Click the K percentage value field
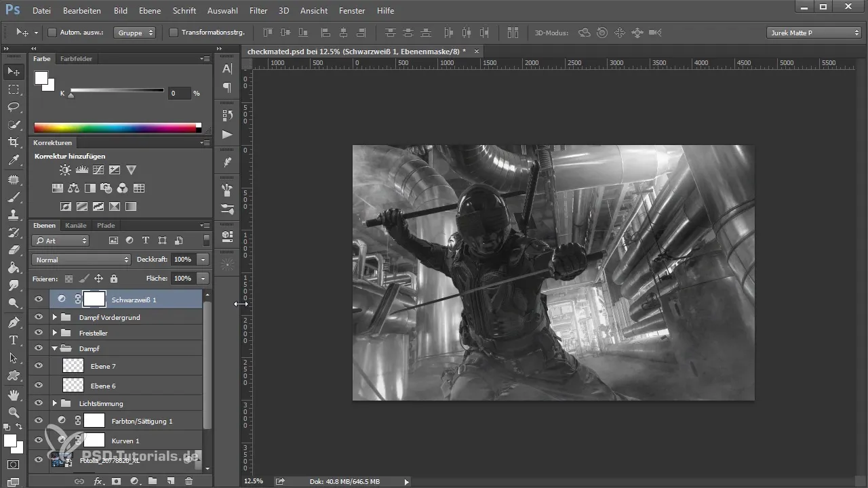The width and height of the screenshot is (868, 488). click(x=179, y=93)
